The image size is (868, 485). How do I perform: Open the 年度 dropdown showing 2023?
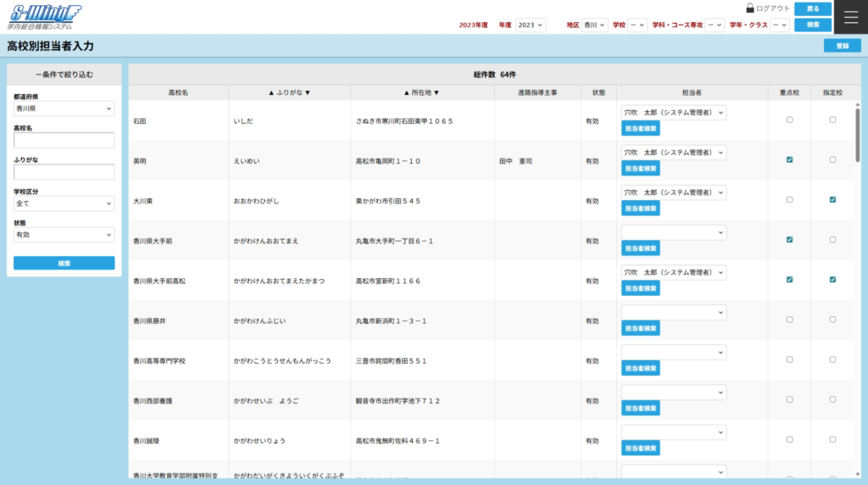[530, 25]
